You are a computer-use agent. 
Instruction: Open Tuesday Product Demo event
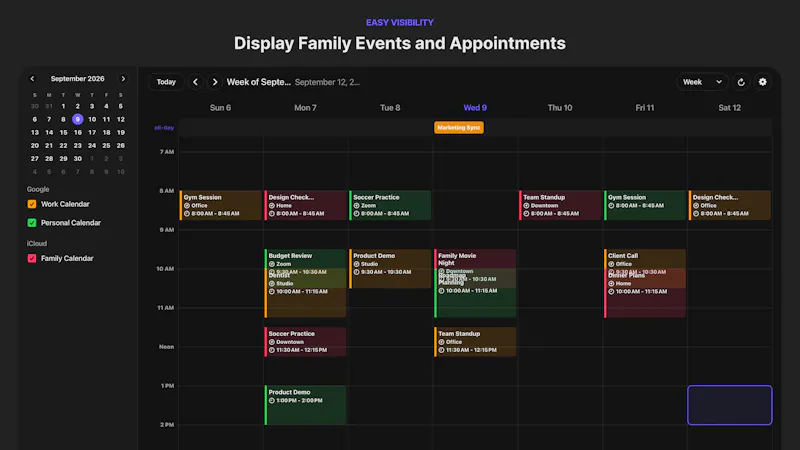390,268
